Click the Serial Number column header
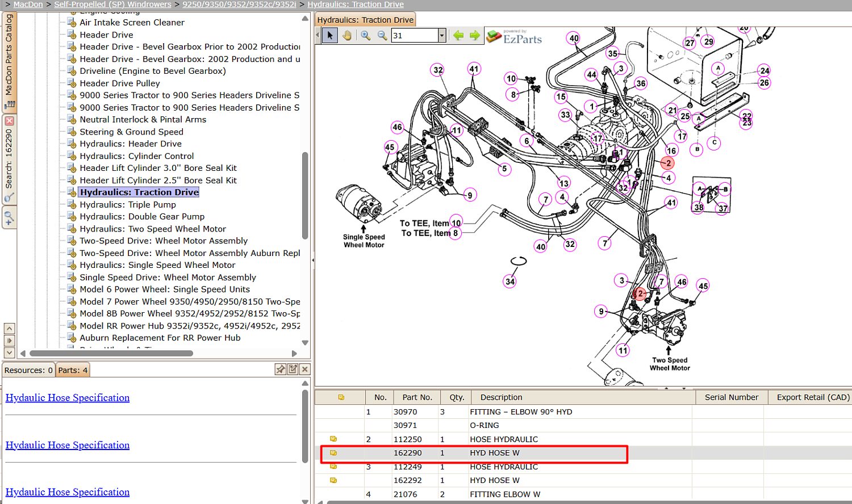 732,397
